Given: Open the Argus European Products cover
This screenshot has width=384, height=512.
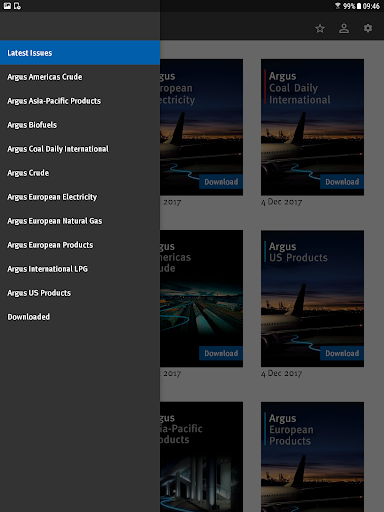Looking at the screenshot, I should [312, 457].
